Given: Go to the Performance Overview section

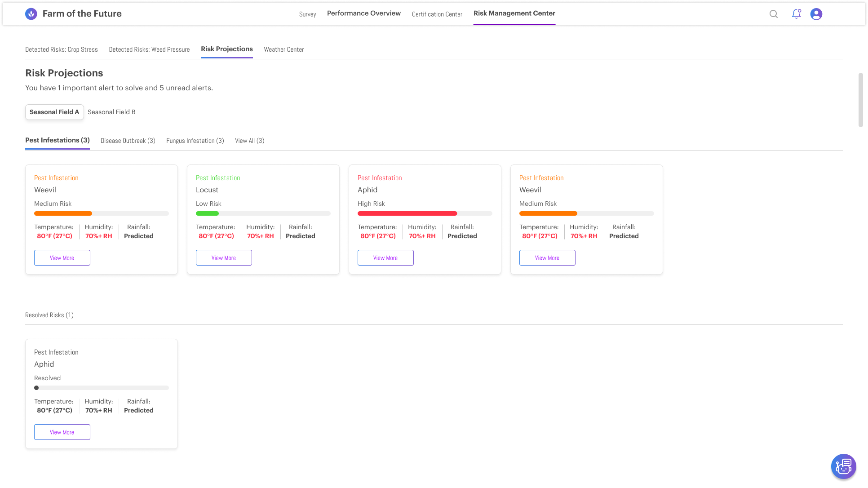Looking at the screenshot, I should point(363,13).
